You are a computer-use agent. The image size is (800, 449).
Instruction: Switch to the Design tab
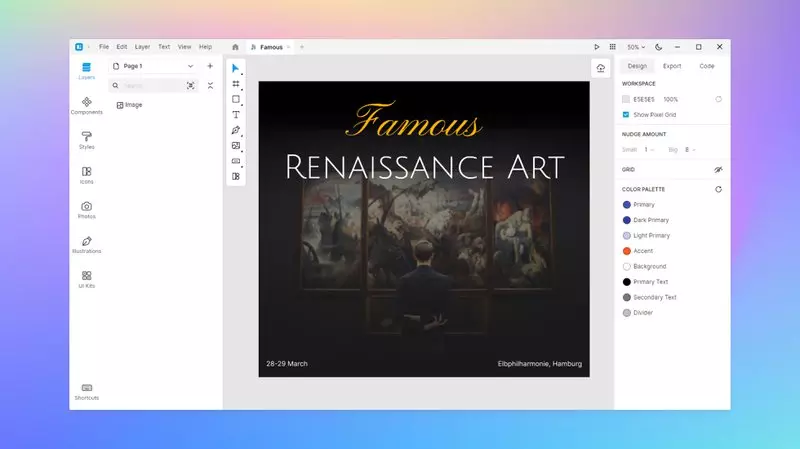637,66
